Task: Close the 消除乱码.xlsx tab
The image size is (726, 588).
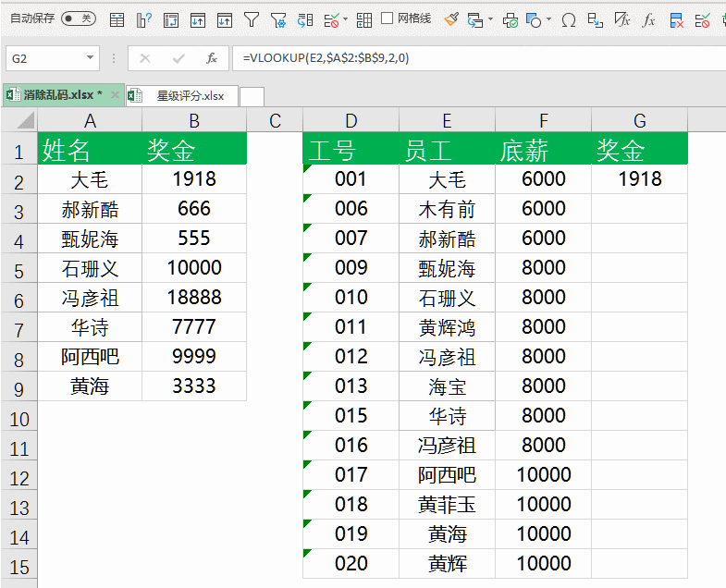Action: pyautogui.click(x=116, y=95)
